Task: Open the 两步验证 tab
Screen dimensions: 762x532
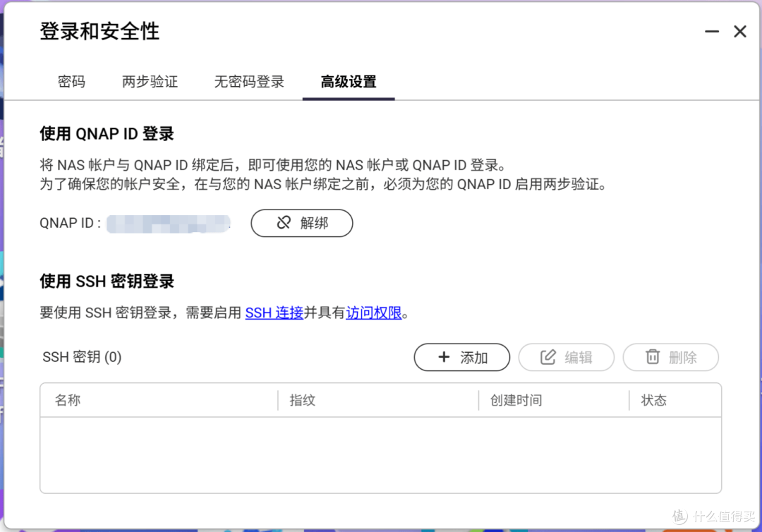Action: tap(150, 82)
